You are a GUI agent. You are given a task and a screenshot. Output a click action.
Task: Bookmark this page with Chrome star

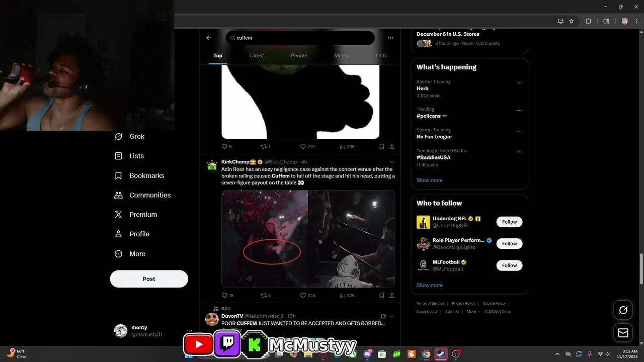572,21
